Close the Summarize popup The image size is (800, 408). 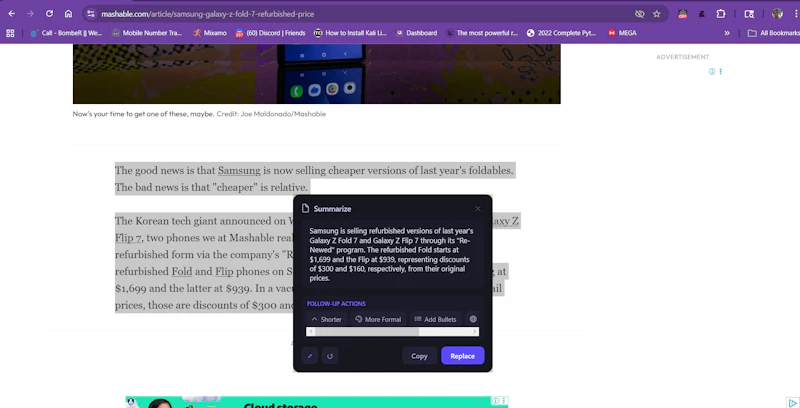(x=478, y=209)
